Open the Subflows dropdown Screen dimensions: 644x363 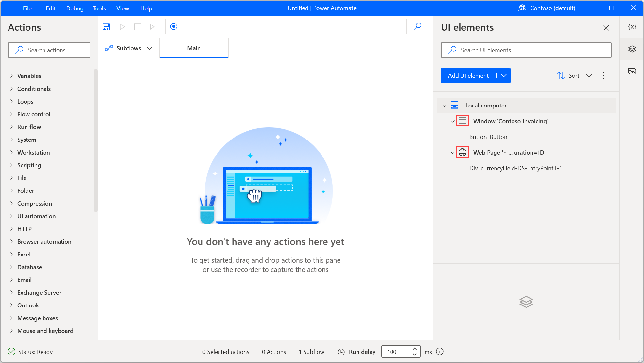(x=149, y=48)
